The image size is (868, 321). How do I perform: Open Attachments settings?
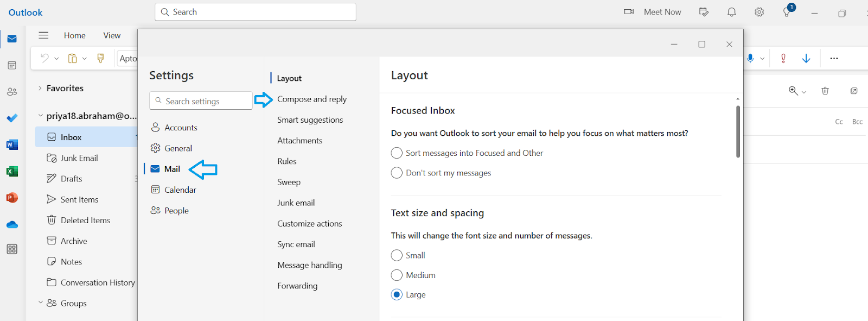pos(300,141)
